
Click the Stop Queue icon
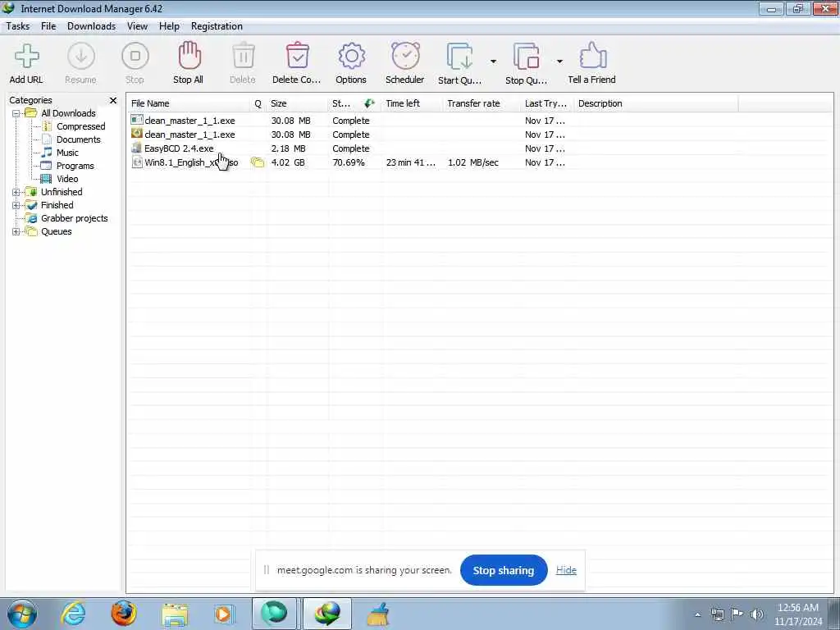[x=526, y=57]
